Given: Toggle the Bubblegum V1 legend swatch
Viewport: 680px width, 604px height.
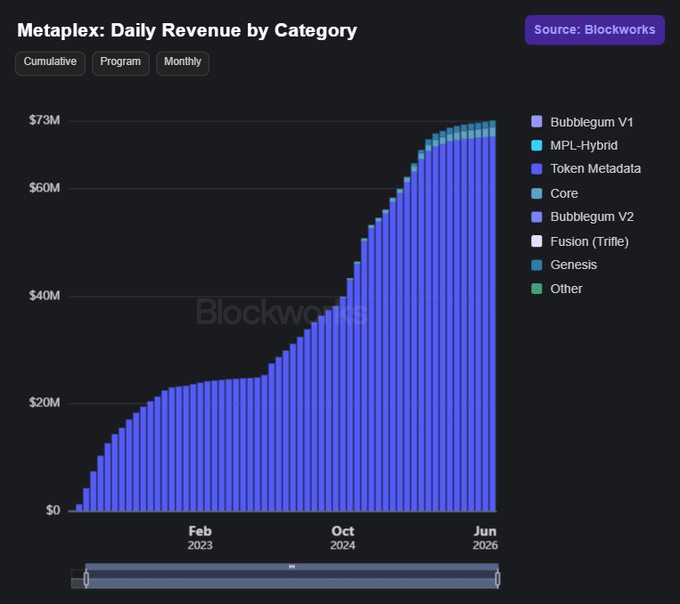Looking at the screenshot, I should [x=536, y=121].
